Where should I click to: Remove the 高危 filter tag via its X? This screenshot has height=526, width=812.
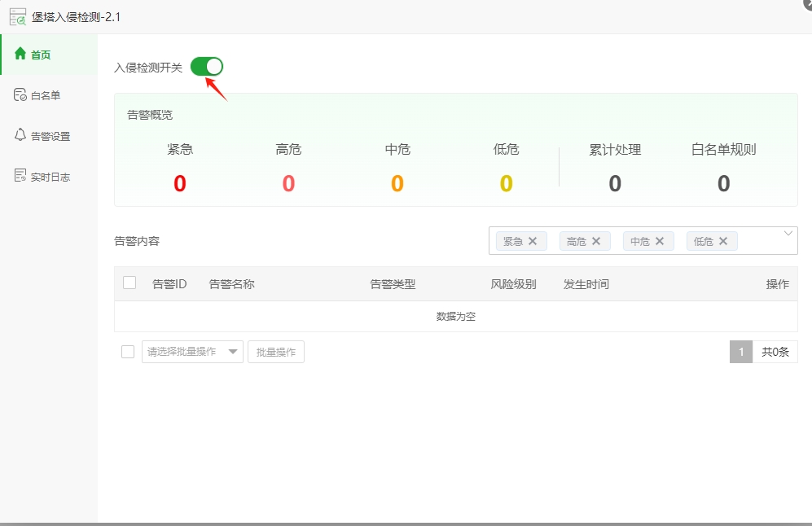click(x=596, y=241)
